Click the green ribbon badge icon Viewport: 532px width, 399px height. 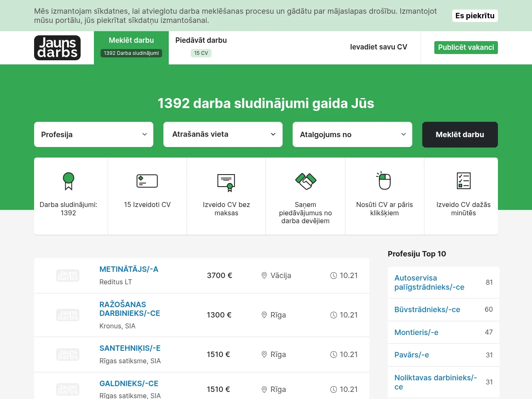[69, 181]
